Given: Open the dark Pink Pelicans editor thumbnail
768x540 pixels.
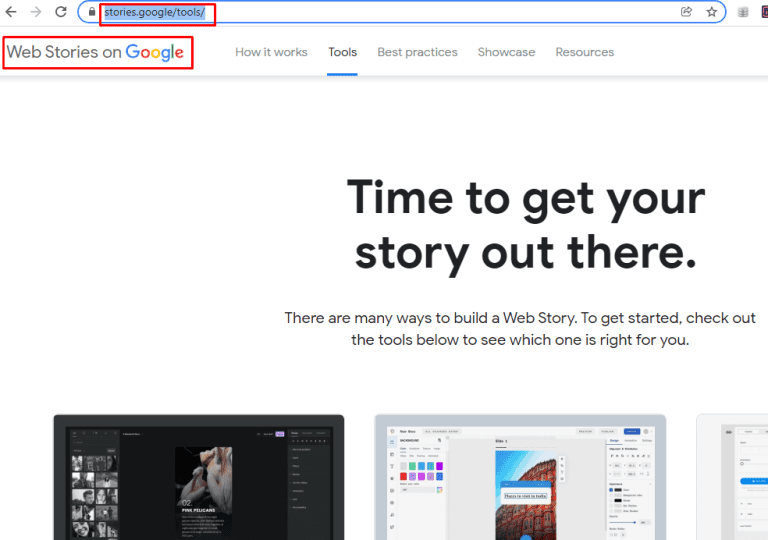Looking at the screenshot, I should click(199, 477).
